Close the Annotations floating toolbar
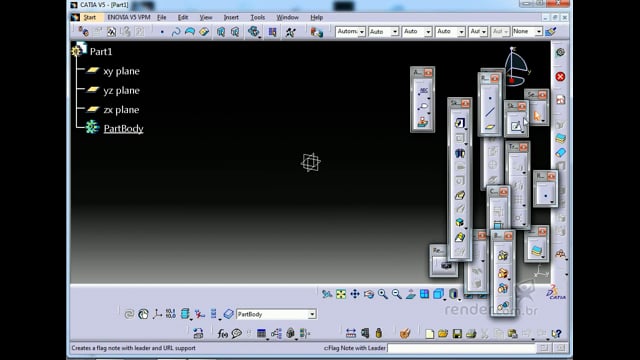This screenshot has width=640, height=360. click(428, 73)
